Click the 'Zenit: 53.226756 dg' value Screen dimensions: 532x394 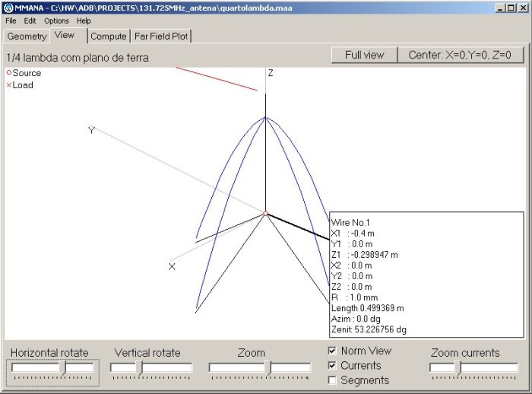369,329
